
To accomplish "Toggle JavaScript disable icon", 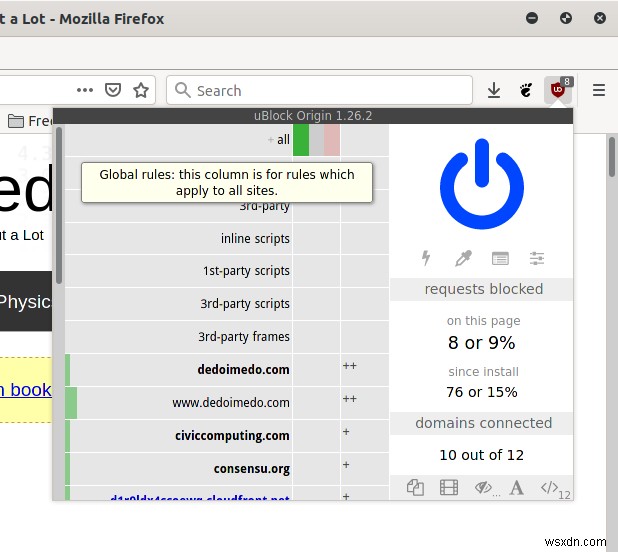I will (x=549, y=487).
